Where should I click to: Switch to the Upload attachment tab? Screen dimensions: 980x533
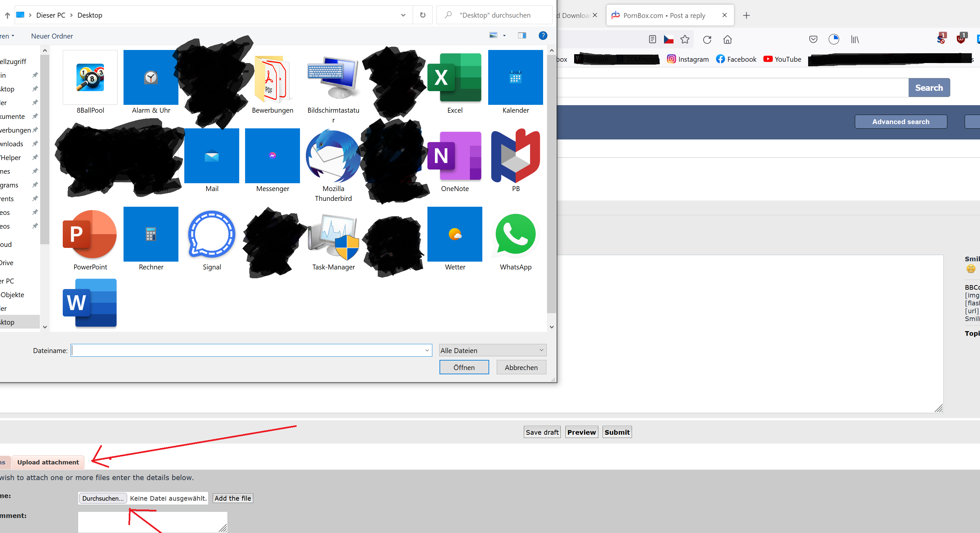coord(48,462)
